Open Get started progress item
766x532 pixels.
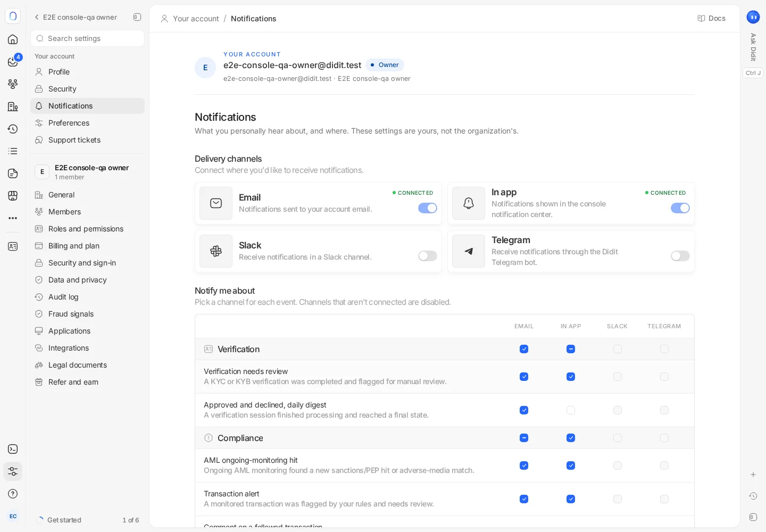pyautogui.click(x=87, y=520)
